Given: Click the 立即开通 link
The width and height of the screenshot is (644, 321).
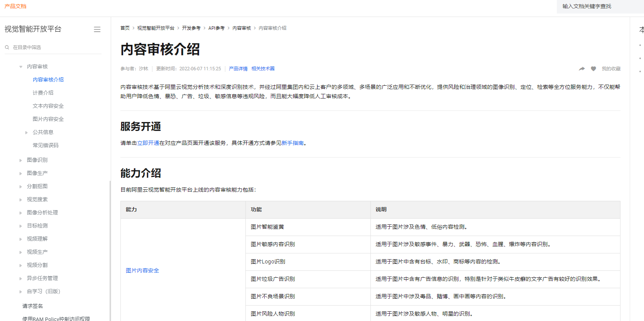Looking at the screenshot, I should [x=148, y=143].
